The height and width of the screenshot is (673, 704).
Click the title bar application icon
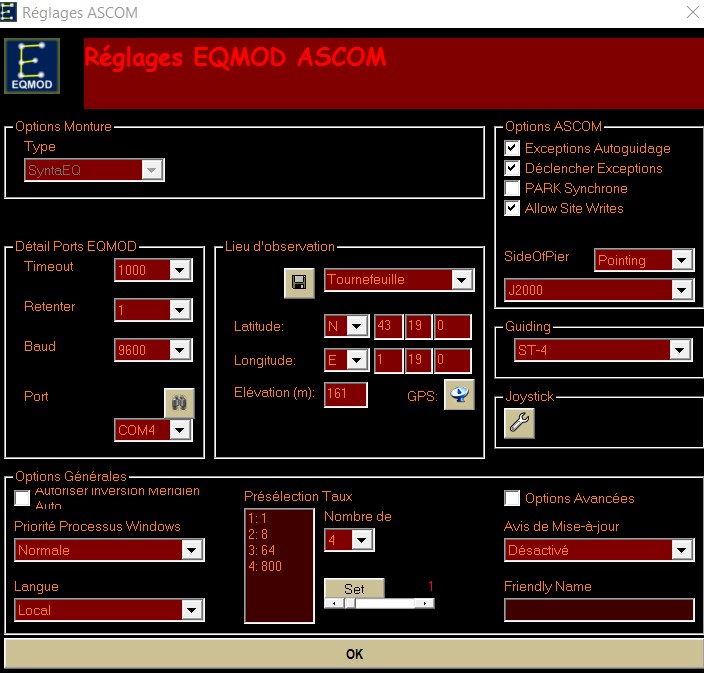pyautogui.click(x=8, y=12)
